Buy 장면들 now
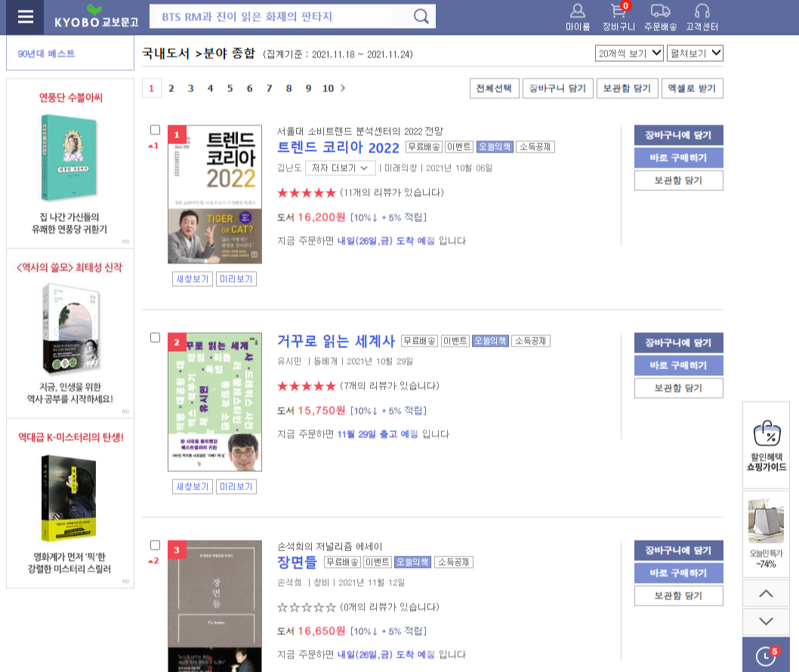799x672 pixels. click(x=678, y=573)
